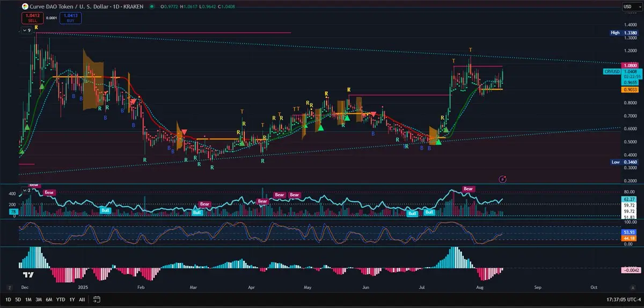Click the 2025 label on time axis

(x=82, y=288)
